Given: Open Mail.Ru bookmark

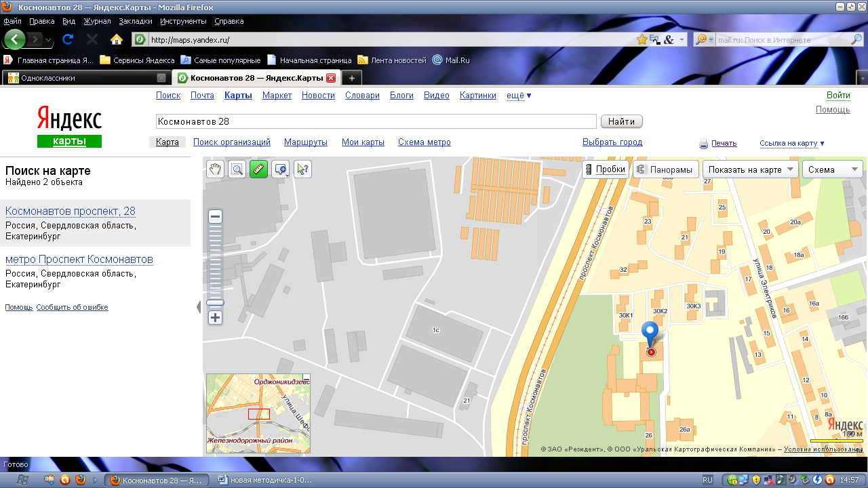Looking at the screenshot, I should click(452, 60).
